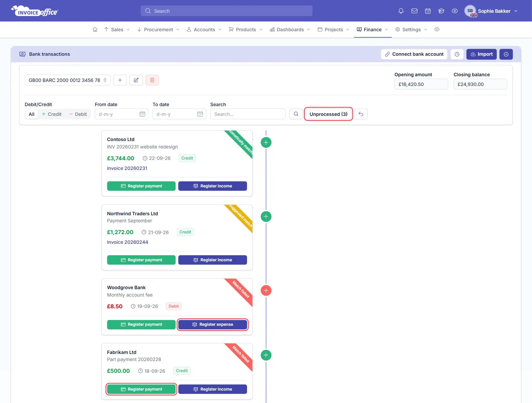Register income for Northwind Traders
This screenshot has width=532, height=403.
[x=212, y=260]
